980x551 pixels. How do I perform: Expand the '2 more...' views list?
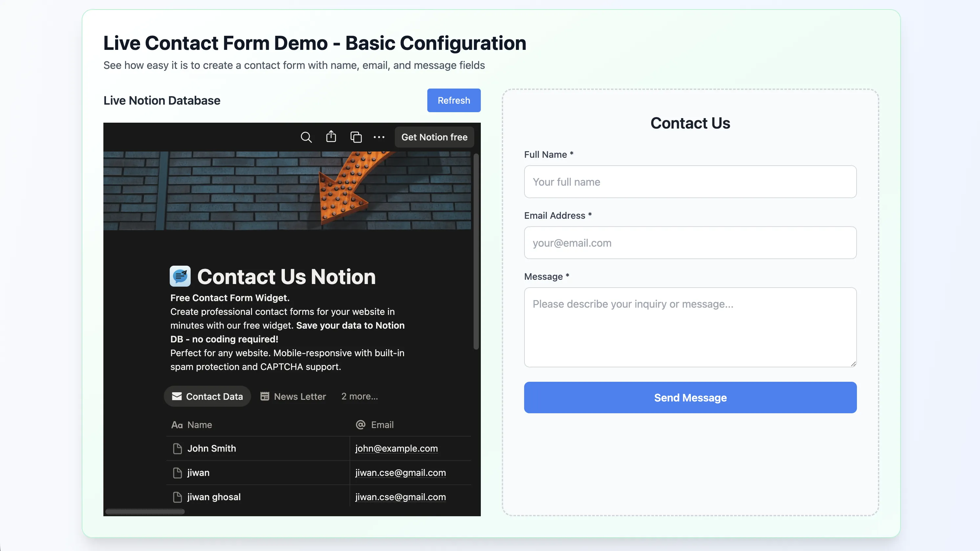pos(359,396)
